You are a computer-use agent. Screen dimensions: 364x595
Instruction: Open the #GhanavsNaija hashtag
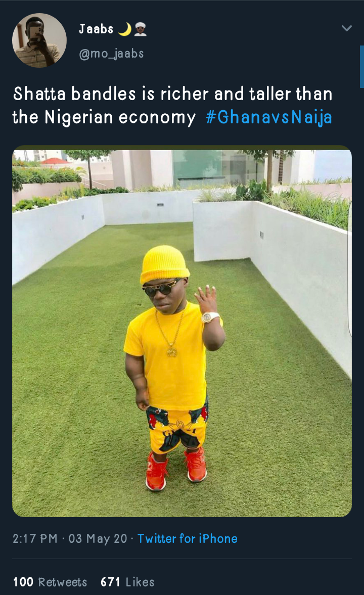(x=269, y=117)
